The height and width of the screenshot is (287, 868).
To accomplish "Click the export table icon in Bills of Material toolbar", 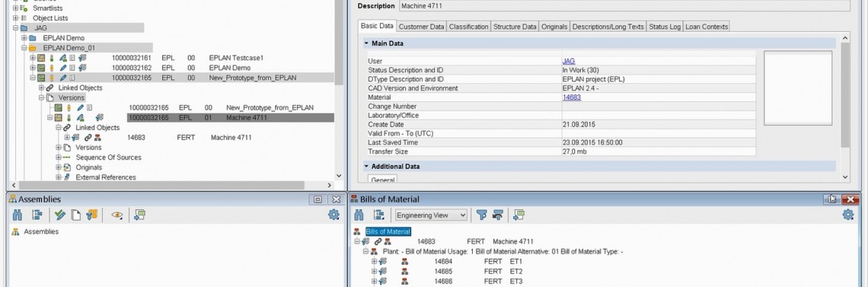I will (519, 215).
